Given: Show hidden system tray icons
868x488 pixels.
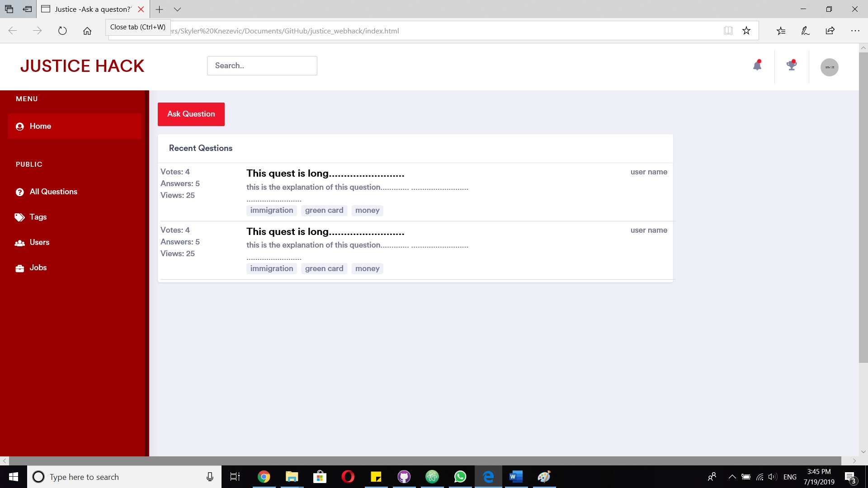Looking at the screenshot, I should pyautogui.click(x=732, y=477).
